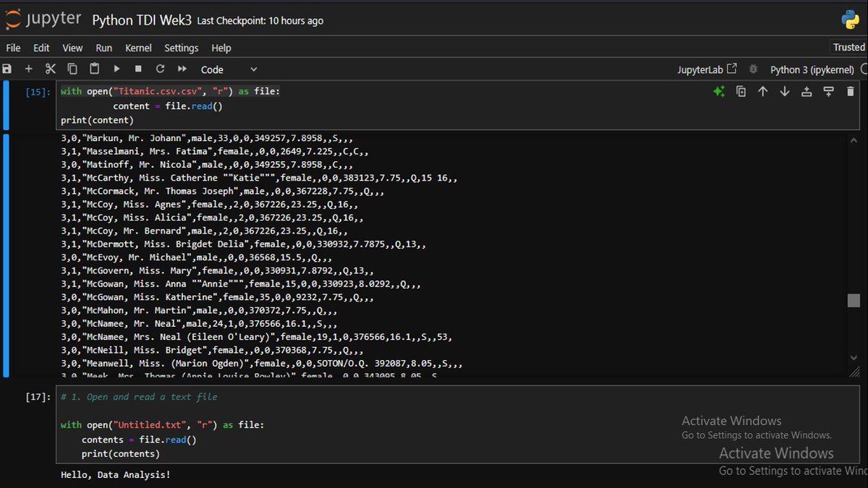Move the cell up with arrow icon
The width and height of the screenshot is (868, 488).
[762, 92]
